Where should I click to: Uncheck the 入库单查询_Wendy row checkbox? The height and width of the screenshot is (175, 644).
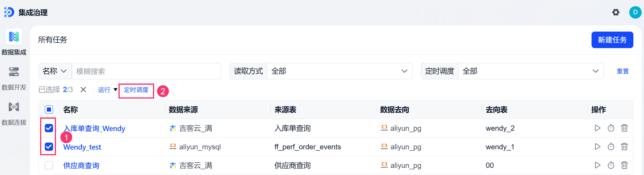click(49, 128)
